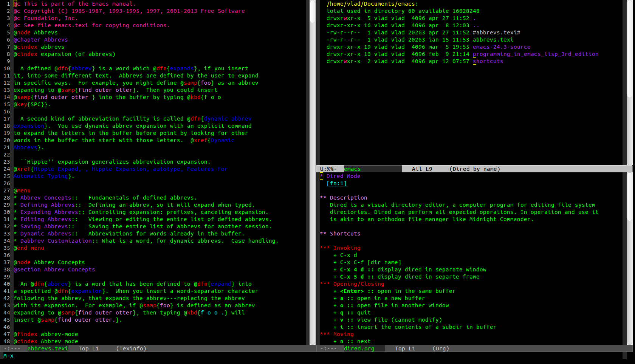Click '@cindex expansion (of abbrevs)' line
635x364 pixels.
64,54
